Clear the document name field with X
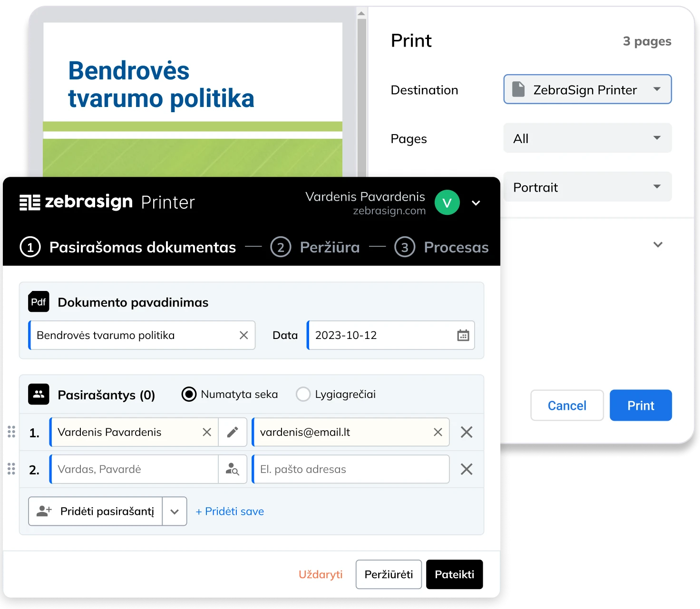The height and width of the screenshot is (609, 700). (243, 336)
